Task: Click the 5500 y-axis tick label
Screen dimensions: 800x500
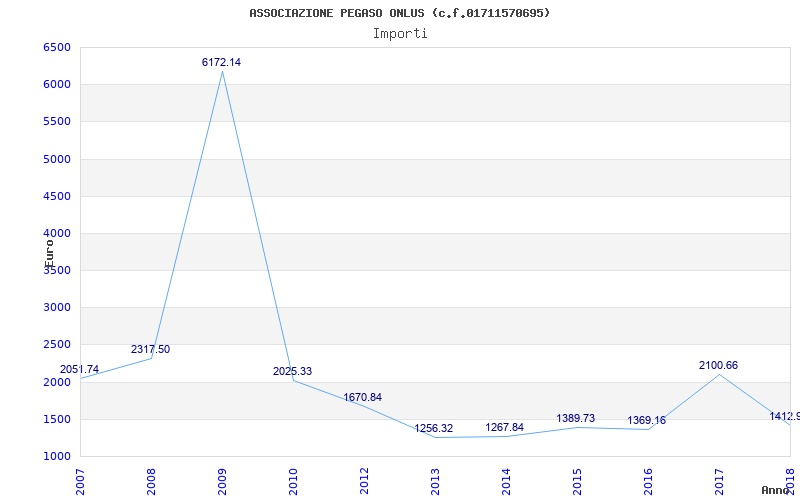Action: (57, 122)
